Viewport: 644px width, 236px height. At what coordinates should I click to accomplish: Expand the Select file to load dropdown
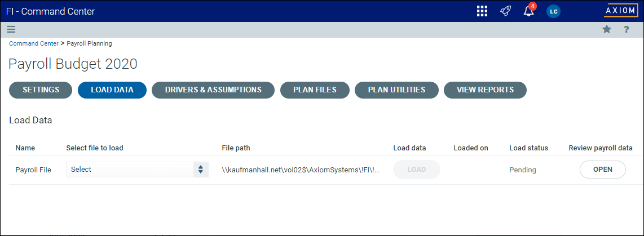coord(137,170)
